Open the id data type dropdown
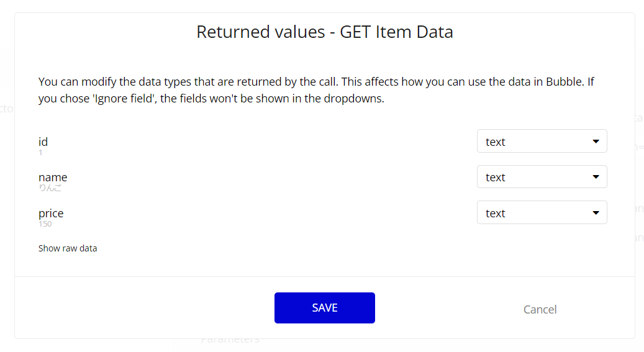Screen dimensions: 644x352 pos(541,142)
